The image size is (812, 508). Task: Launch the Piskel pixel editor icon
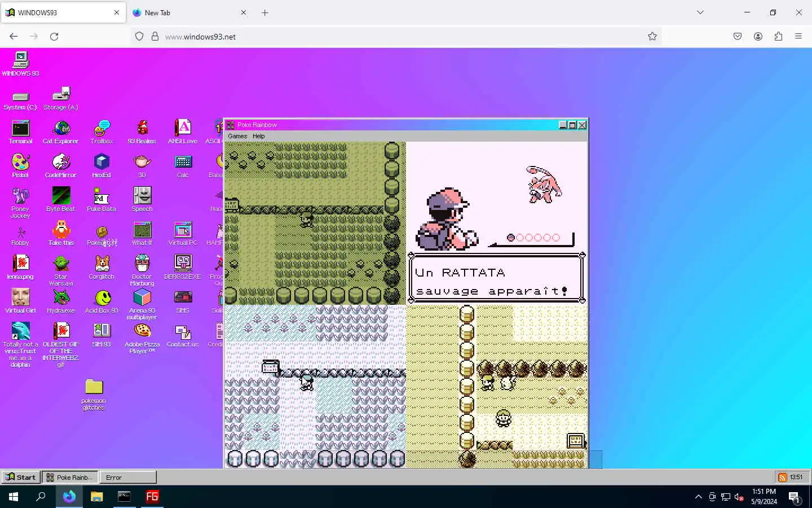coord(20,167)
